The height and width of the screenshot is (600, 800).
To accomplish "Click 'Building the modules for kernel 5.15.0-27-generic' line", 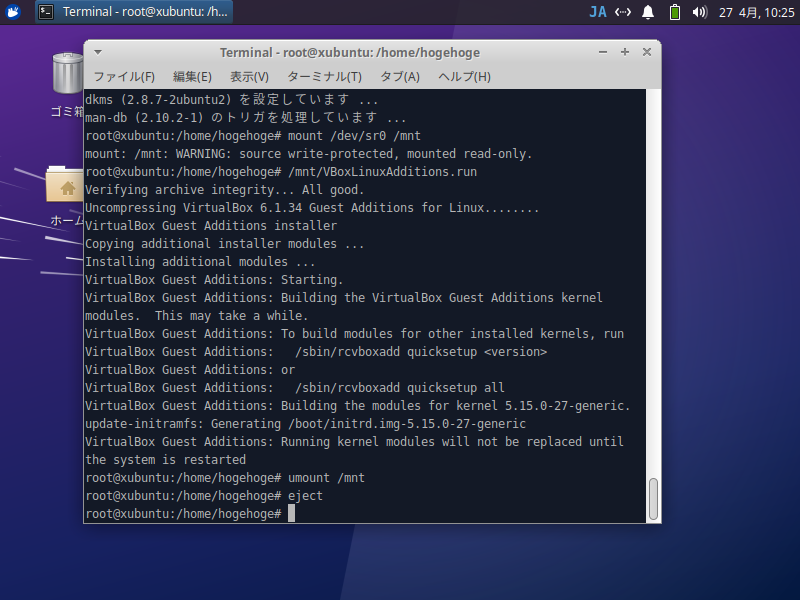I will (x=358, y=406).
